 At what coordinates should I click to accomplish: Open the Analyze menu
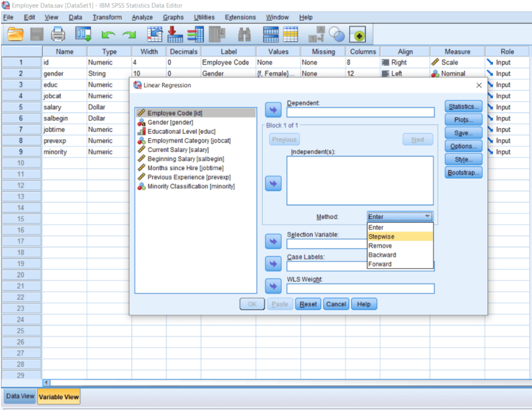pyautogui.click(x=142, y=17)
